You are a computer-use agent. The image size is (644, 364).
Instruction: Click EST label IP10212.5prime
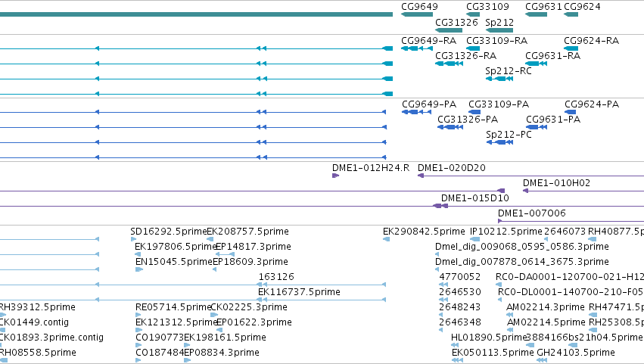506,232
